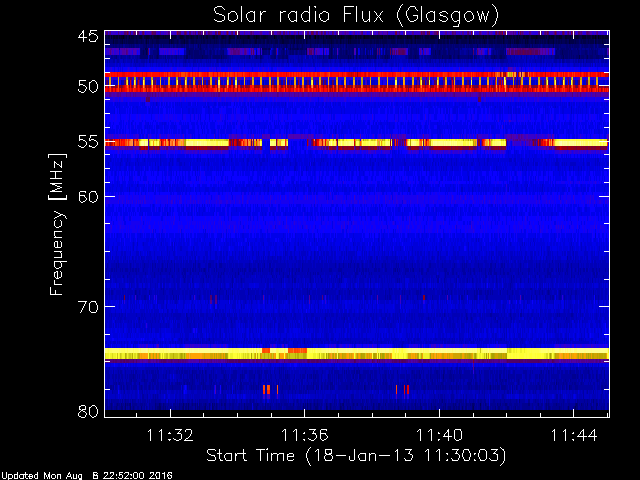Viewport: 640px width, 480px height.
Task: Click the 'Solar radio Flux (Glasgow)' title
Action: click(x=356, y=15)
